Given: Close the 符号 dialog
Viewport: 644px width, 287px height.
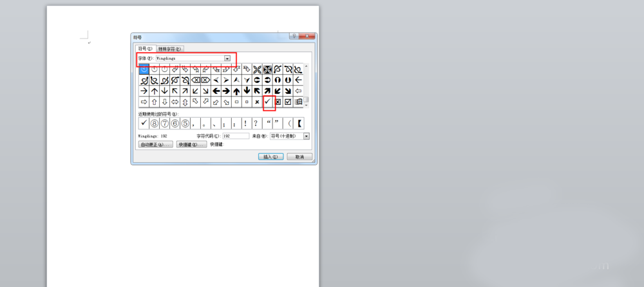Looking at the screenshot, I should pyautogui.click(x=307, y=36).
